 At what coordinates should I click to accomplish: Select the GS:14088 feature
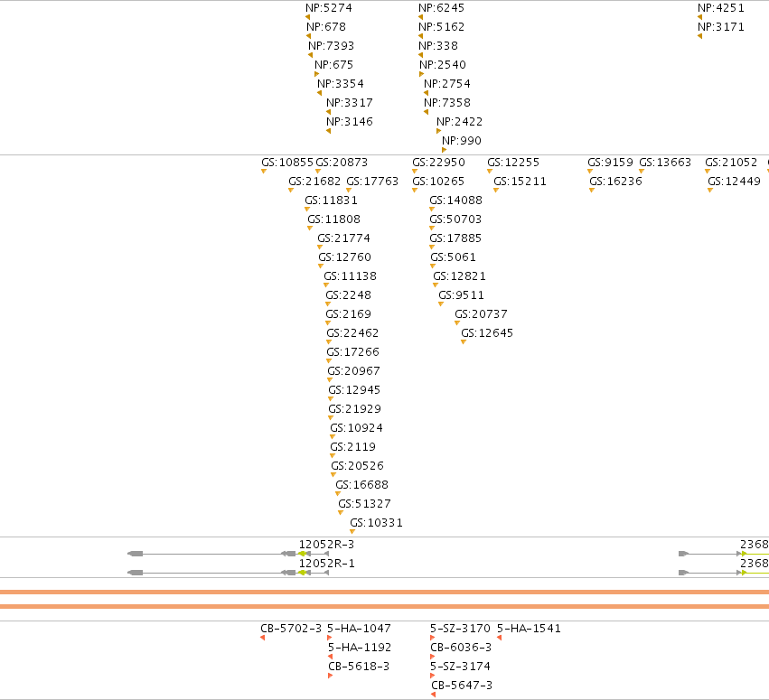[455, 201]
